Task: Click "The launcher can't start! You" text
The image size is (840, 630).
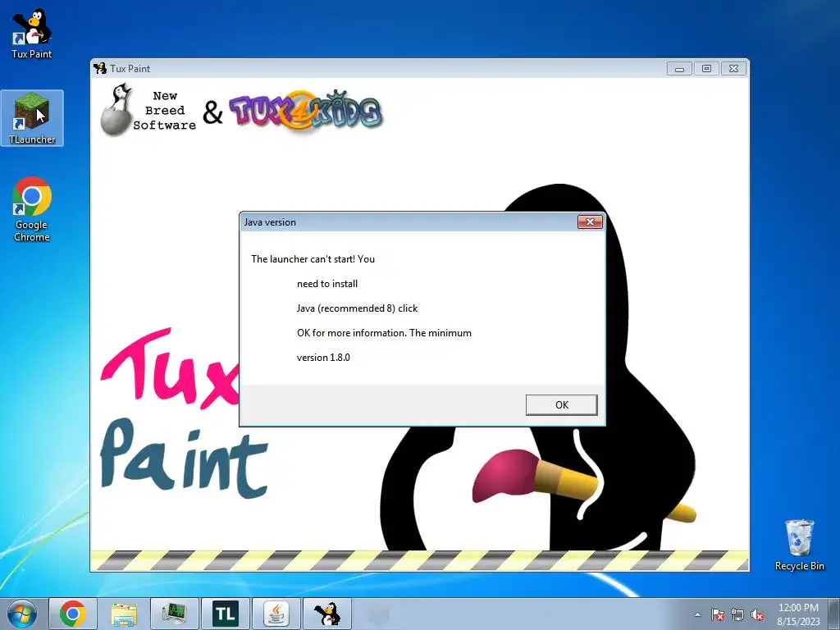Action: (x=313, y=259)
